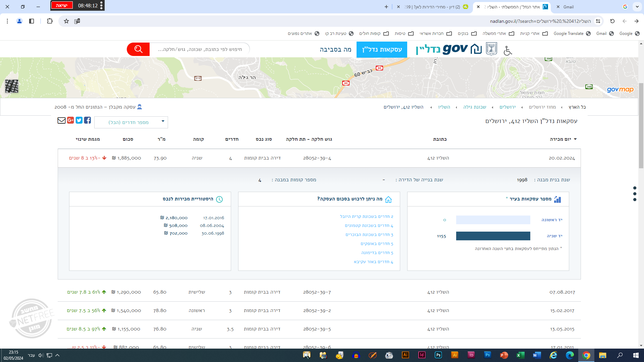Click the red search magnifier button
Screen dimensions: 644x362
(138, 49)
